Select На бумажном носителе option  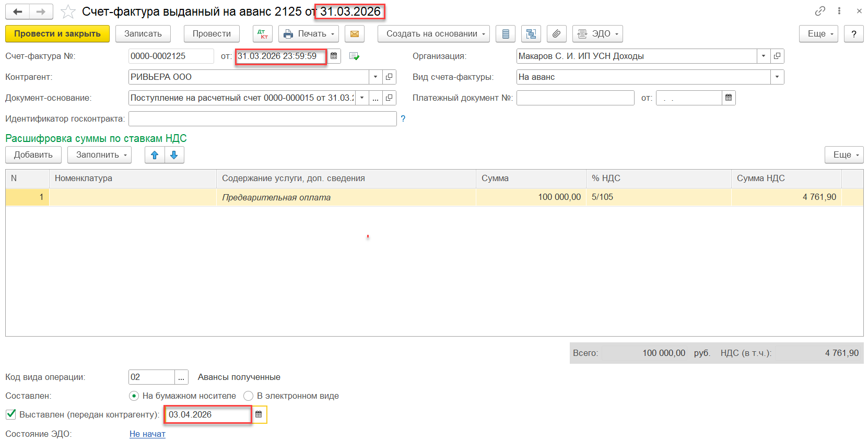click(134, 396)
